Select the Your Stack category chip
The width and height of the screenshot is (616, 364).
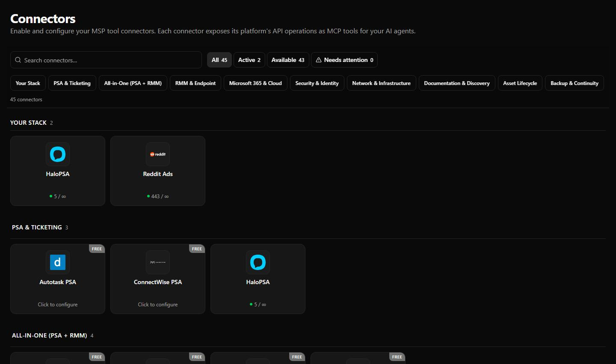(x=28, y=83)
